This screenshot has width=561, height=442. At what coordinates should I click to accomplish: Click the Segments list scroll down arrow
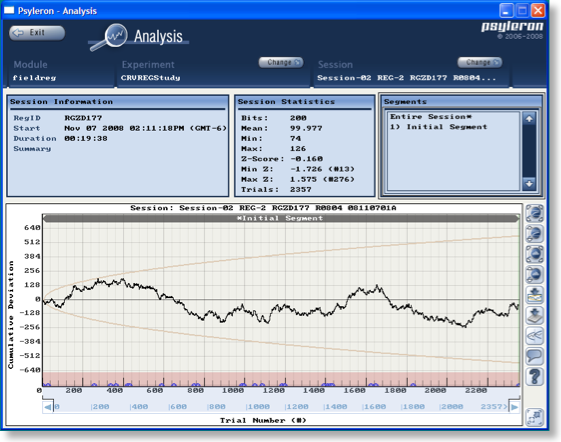point(529,184)
